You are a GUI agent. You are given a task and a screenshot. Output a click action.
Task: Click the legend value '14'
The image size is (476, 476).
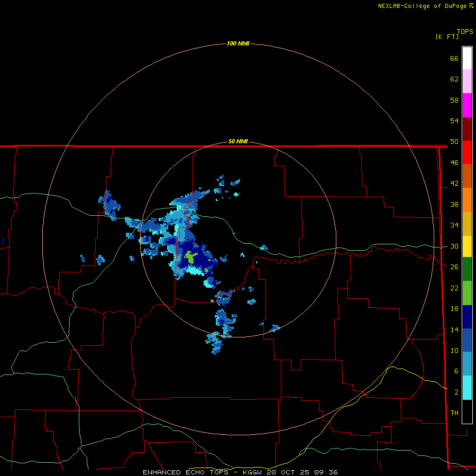454,329
